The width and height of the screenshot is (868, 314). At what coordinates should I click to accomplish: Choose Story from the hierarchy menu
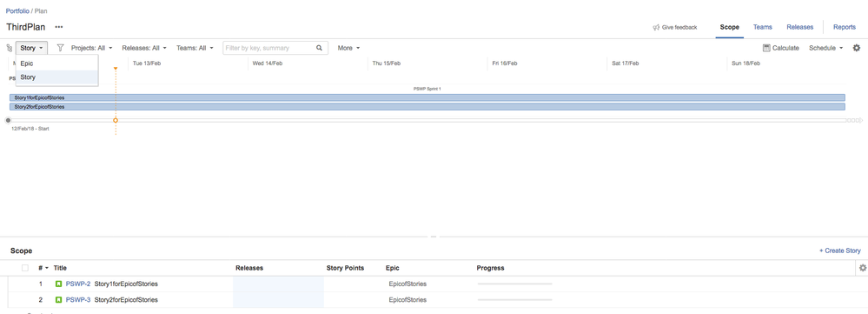coord(57,77)
